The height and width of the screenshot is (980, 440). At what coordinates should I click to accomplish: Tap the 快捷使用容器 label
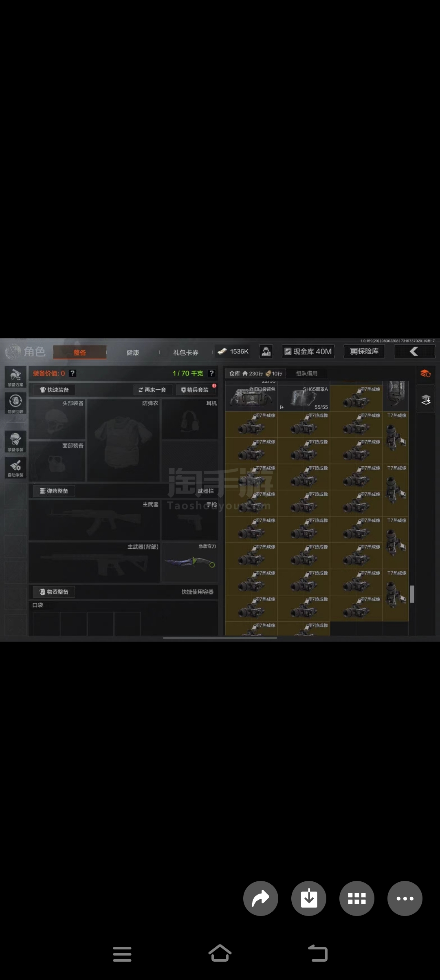pyautogui.click(x=198, y=592)
